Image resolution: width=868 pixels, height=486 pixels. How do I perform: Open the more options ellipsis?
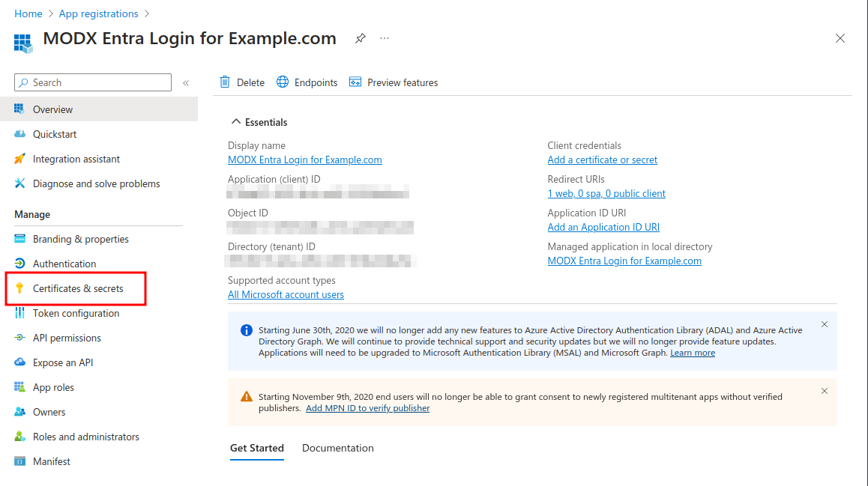pyautogui.click(x=385, y=38)
